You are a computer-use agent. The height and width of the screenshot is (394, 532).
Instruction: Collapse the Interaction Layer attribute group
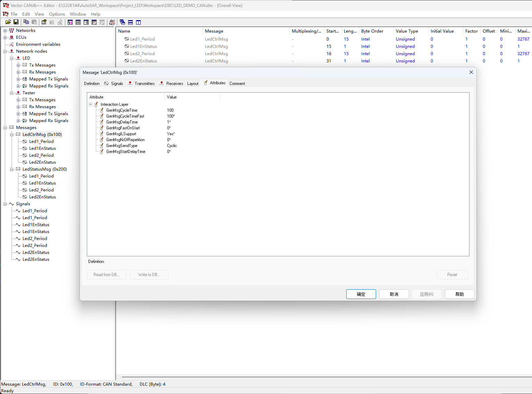(x=91, y=104)
